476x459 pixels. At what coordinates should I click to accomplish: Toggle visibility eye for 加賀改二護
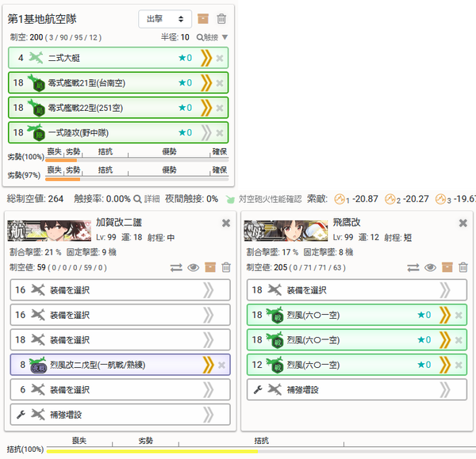coord(193,267)
